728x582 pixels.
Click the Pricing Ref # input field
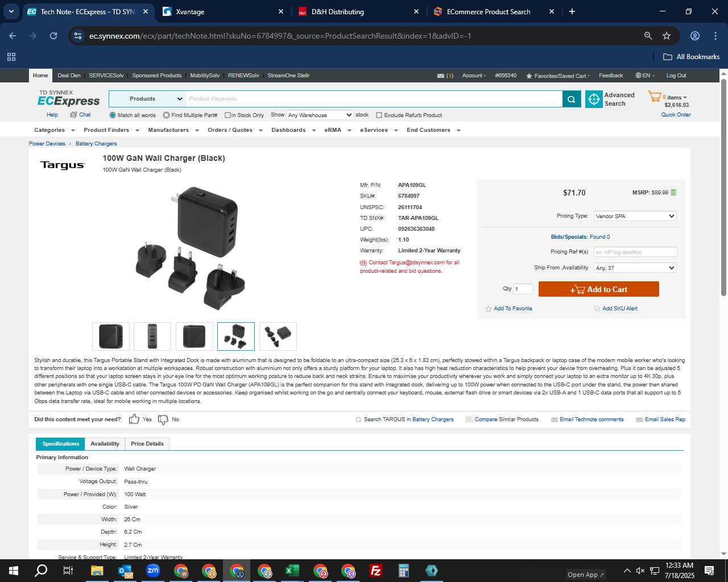[635, 252]
